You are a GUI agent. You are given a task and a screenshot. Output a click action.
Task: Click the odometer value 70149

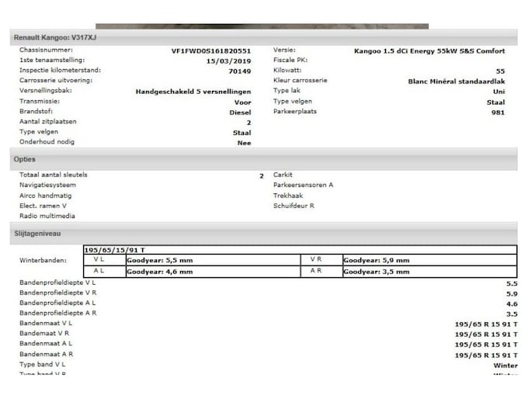coord(239,71)
